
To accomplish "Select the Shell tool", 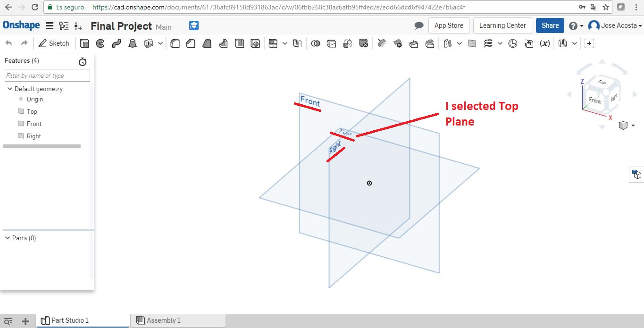I will 239,43.
